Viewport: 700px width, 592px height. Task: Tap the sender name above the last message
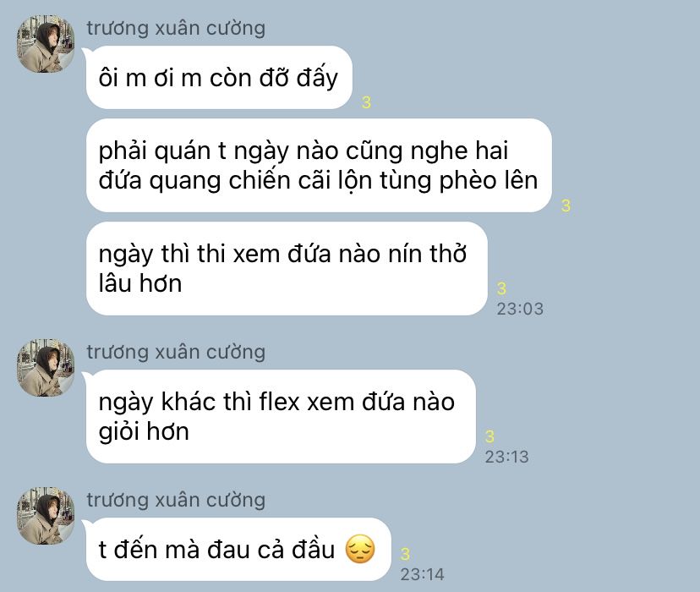tap(176, 500)
